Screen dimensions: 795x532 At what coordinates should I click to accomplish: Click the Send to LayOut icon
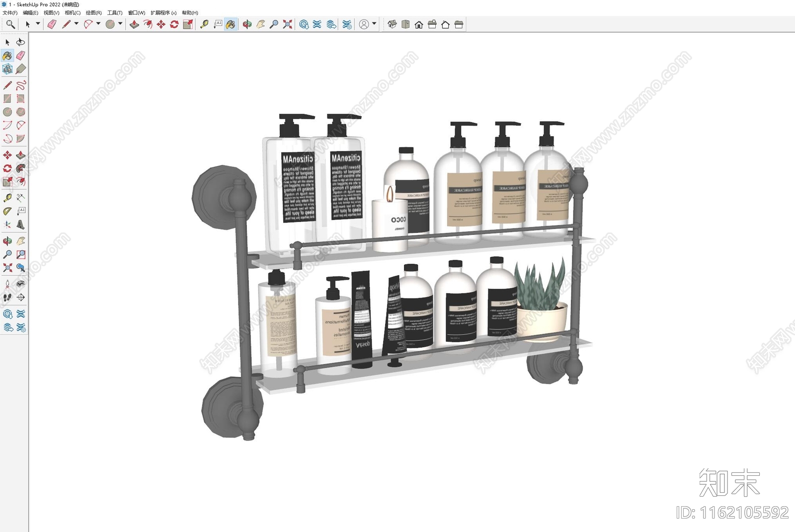[331, 24]
